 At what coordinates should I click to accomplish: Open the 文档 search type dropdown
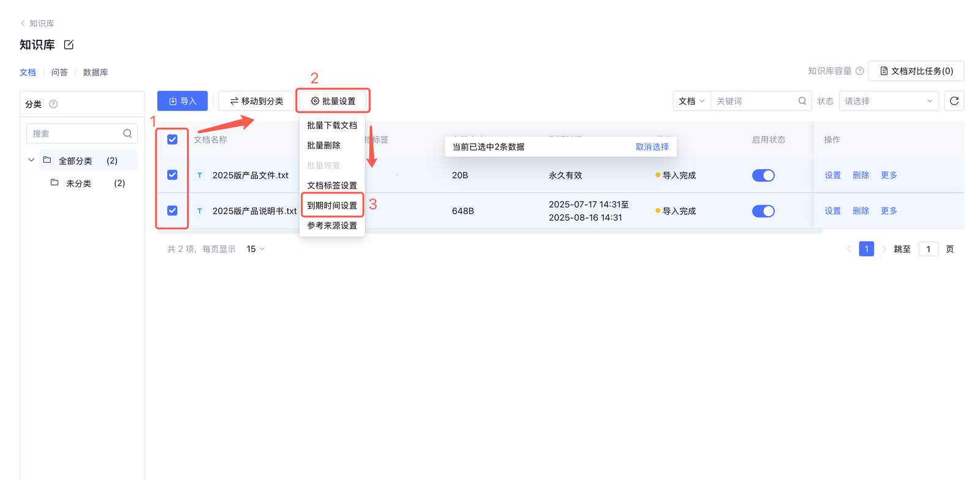click(692, 101)
